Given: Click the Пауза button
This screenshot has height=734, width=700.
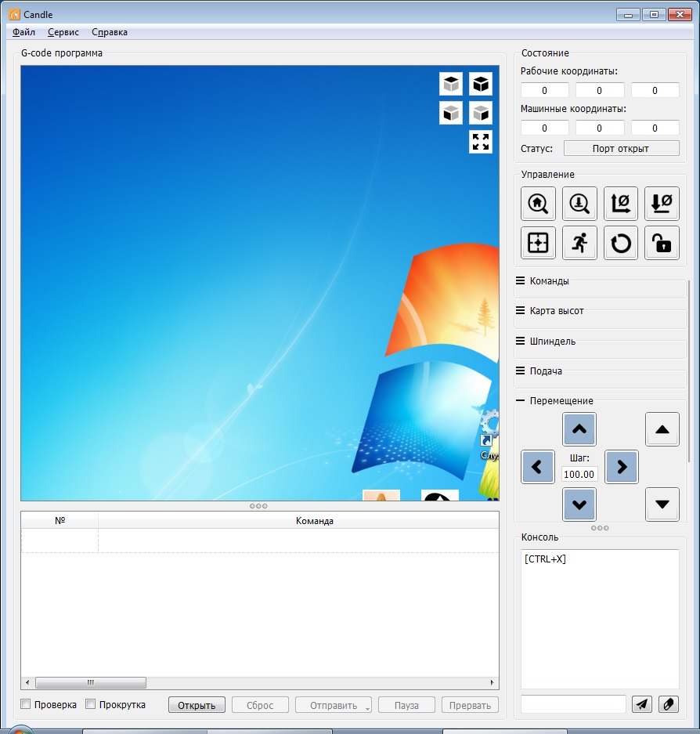Looking at the screenshot, I should coord(406,705).
